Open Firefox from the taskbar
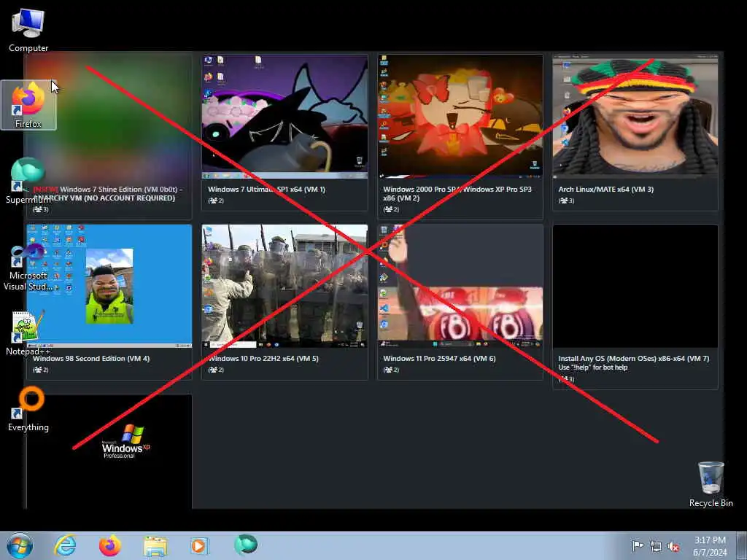The width and height of the screenshot is (747, 560). [110, 545]
